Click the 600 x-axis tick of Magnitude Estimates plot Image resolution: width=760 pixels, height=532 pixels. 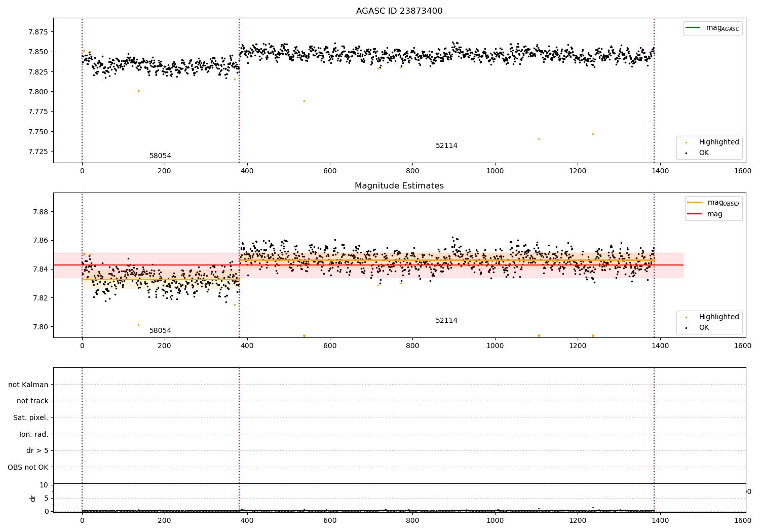tap(330, 346)
